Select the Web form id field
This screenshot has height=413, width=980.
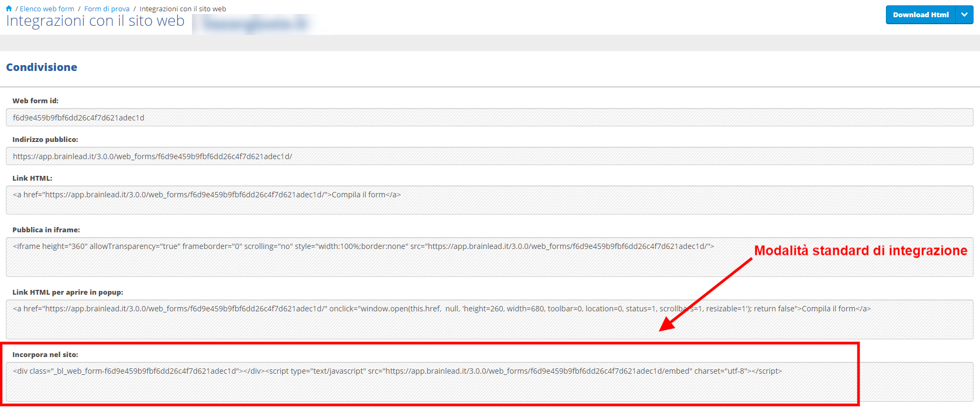489,117
